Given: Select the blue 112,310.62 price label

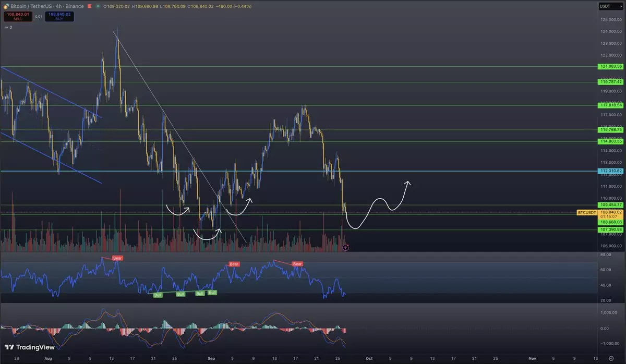Looking at the screenshot, I should pos(610,171).
